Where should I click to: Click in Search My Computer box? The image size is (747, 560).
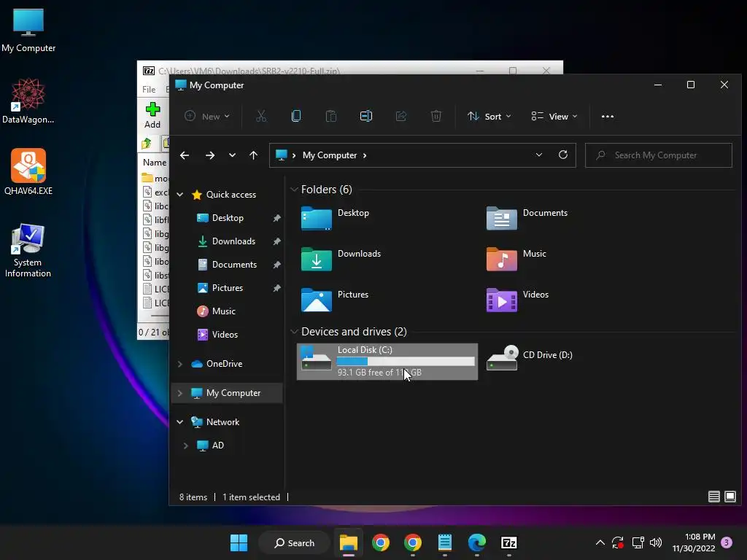coord(659,155)
